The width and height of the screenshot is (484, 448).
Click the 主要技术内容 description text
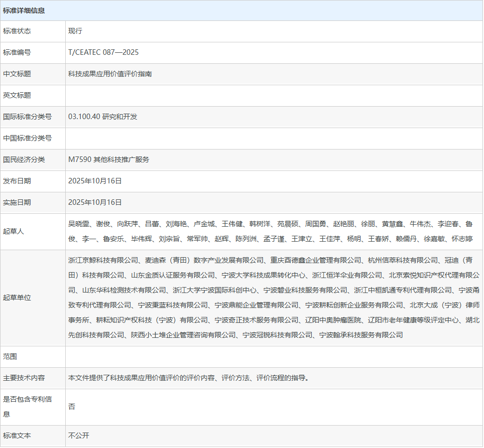pyautogui.click(x=189, y=378)
